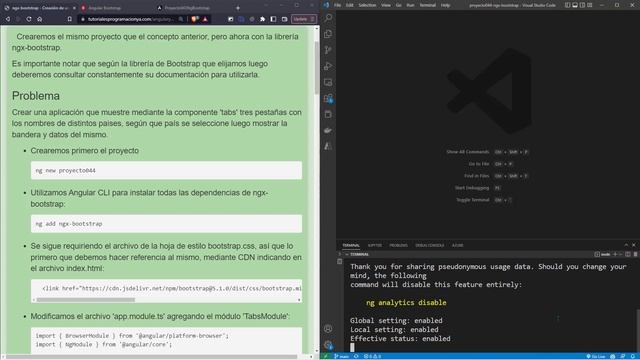Screen dimensions: 640x360
Task: Open Search in VS Code activity bar
Action: [328, 18]
